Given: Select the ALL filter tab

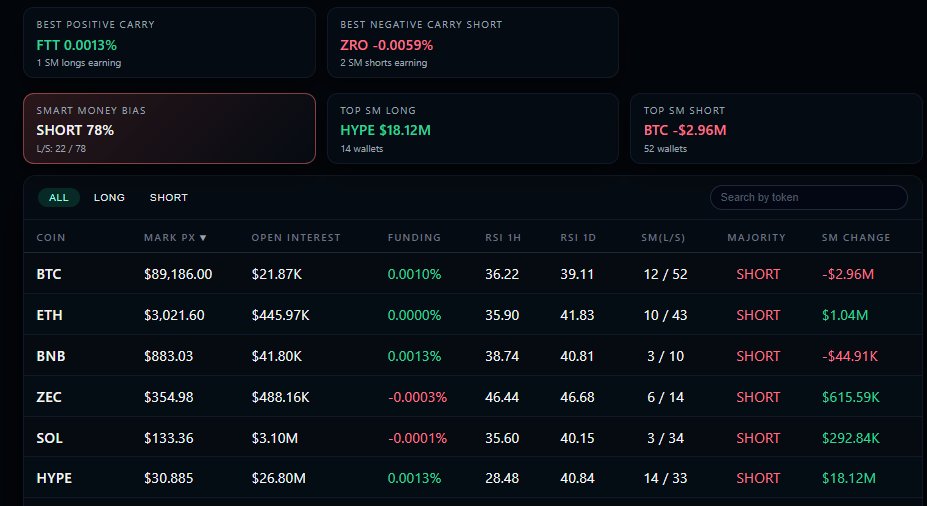Looking at the screenshot, I should [59, 197].
